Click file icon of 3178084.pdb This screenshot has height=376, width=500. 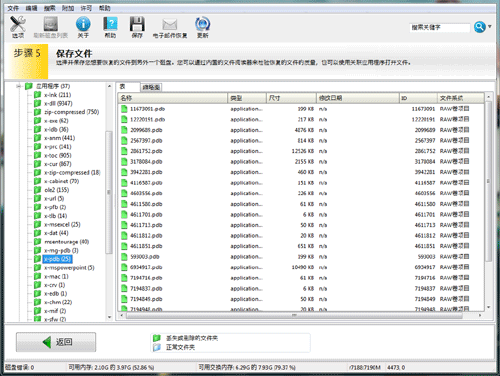tap(124, 162)
